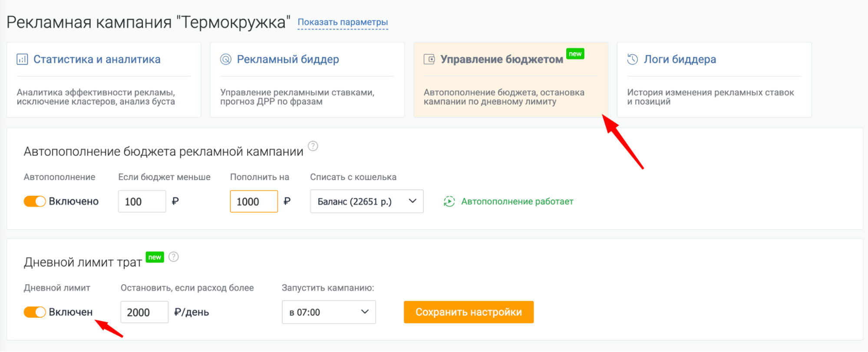This screenshot has width=868, height=352.
Task: Click the Остановить, если расход более label
Action: coord(187,288)
